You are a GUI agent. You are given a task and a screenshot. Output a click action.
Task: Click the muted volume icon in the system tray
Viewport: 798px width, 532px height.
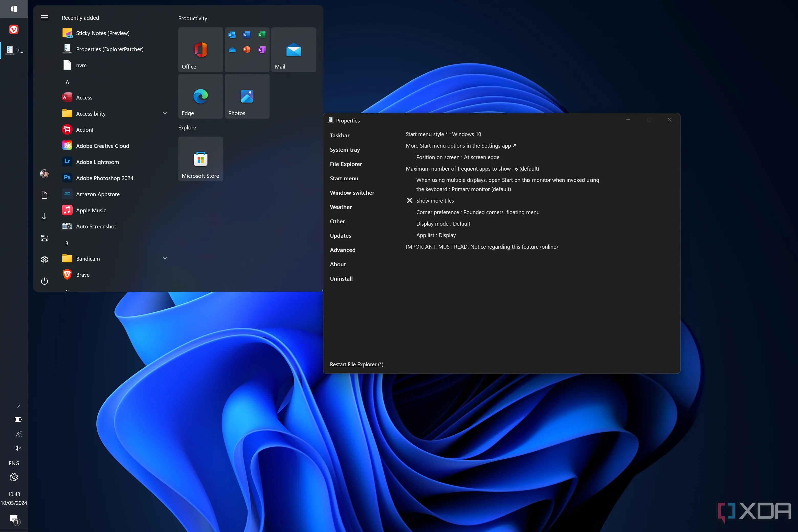click(x=18, y=448)
